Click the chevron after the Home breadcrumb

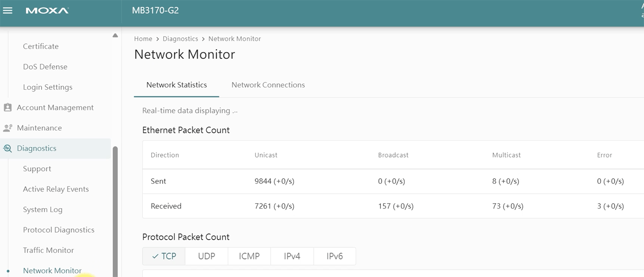(157, 39)
